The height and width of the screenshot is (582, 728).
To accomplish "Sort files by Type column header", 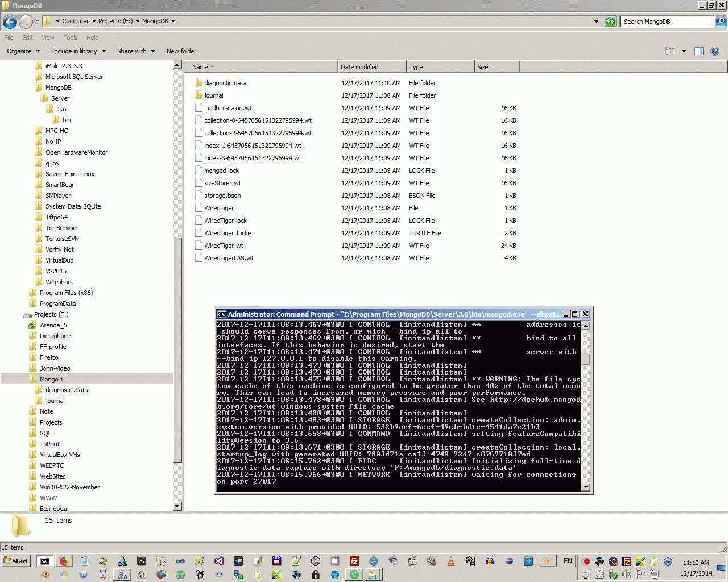I will pyautogui.click(x=440, y=67).
